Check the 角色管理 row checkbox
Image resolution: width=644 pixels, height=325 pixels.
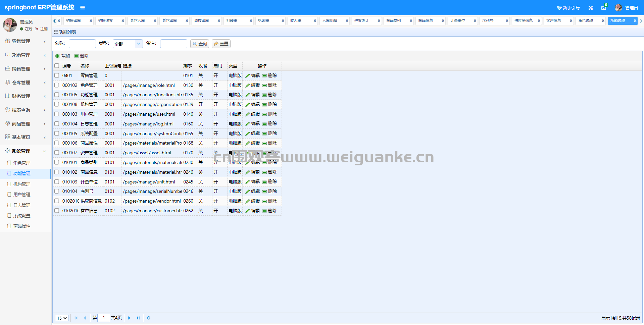pos(57,85)
